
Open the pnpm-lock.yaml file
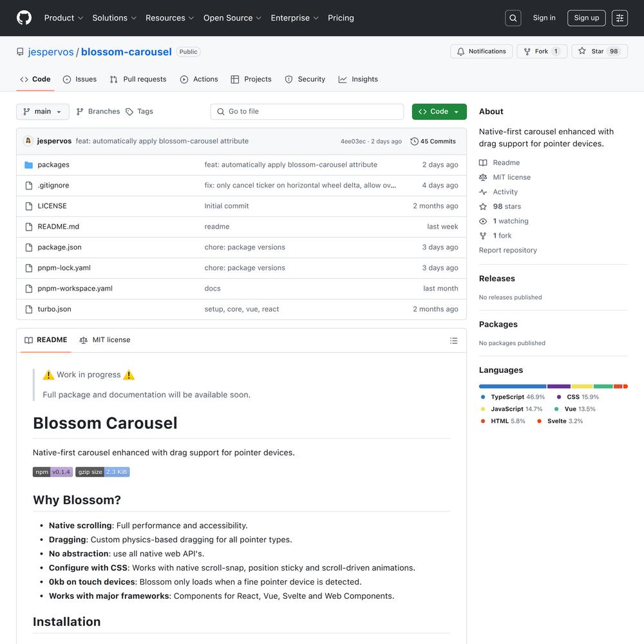pos(64,268)
